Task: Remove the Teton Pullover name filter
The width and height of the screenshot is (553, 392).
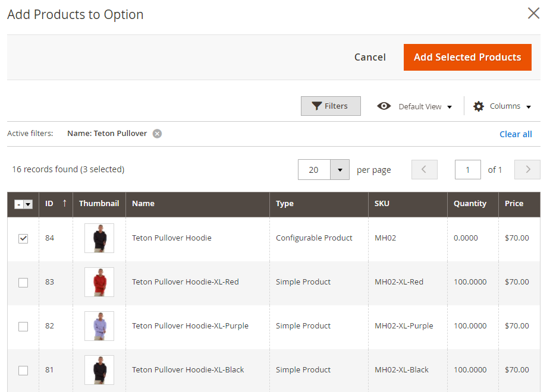Action: coord(157,134)
